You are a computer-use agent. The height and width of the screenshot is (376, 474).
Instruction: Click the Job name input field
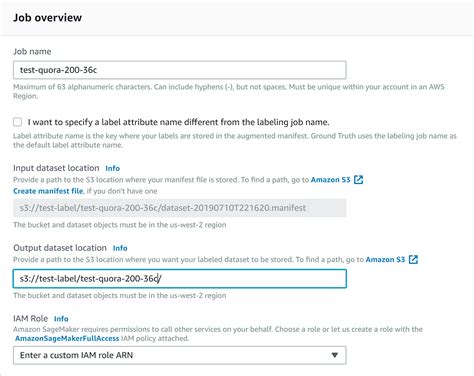(180, 70)
